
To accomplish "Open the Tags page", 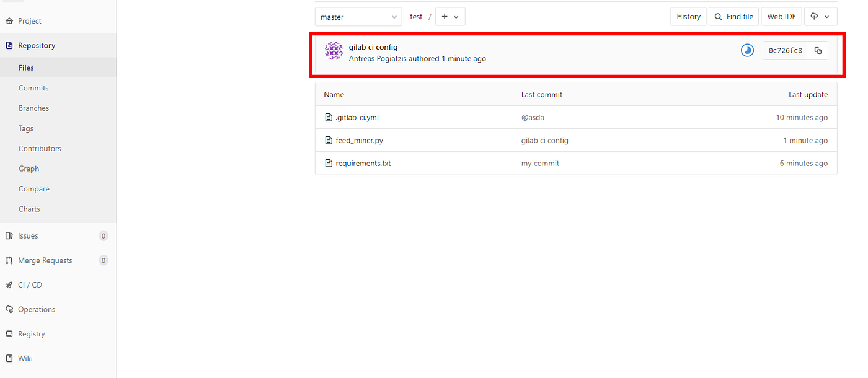I will pos(26,128).
